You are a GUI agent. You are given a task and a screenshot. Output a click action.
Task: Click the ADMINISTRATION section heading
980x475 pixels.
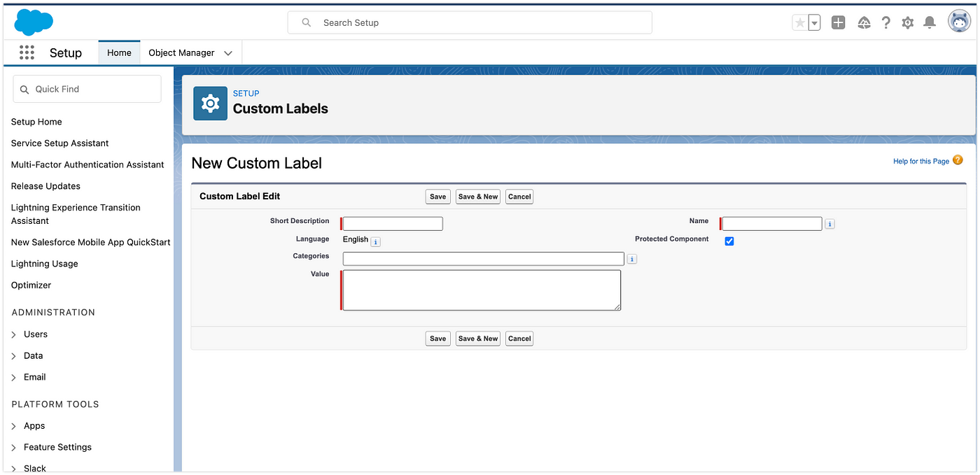pyautogui.click(x=53, y=313)
